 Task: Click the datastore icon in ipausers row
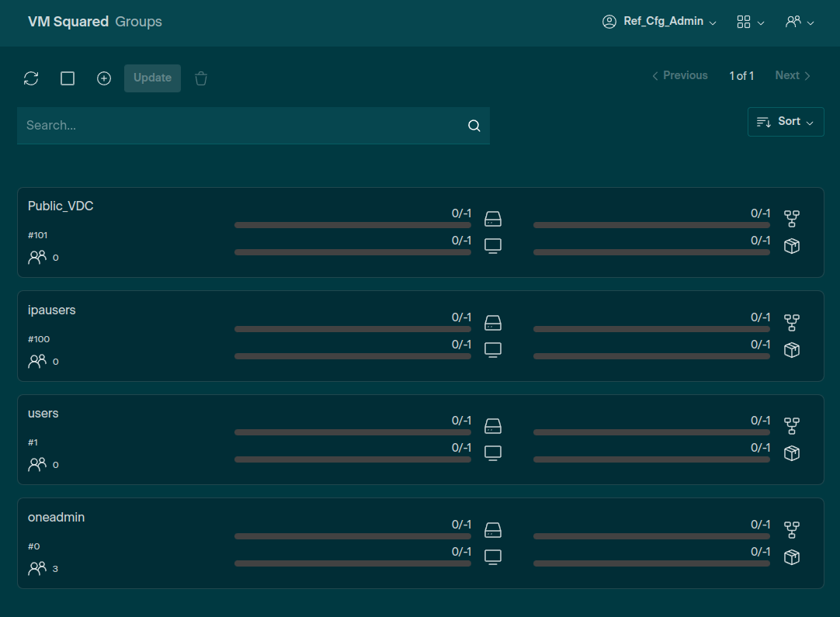493,322
